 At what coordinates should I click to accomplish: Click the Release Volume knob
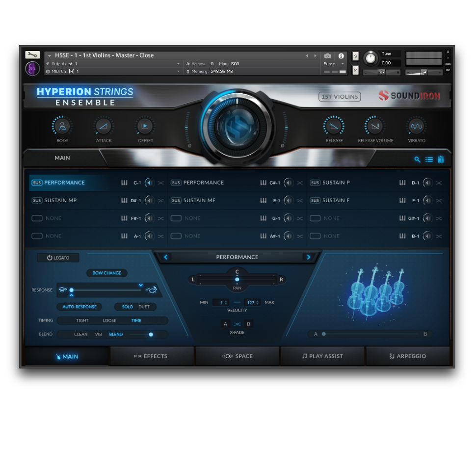(x=375, y=126)
